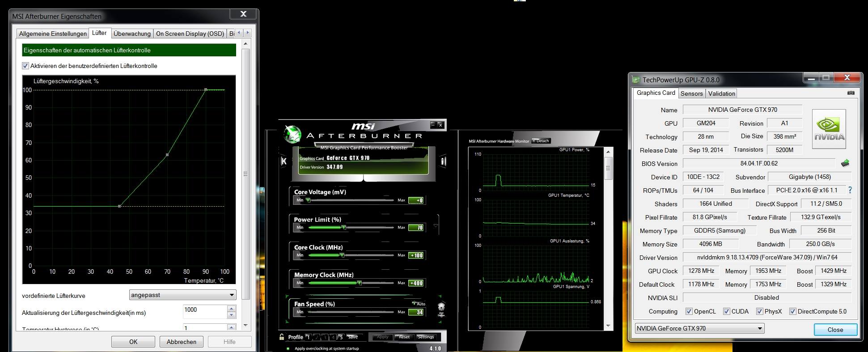Switch to GPU-Z Validation tab
This screenshot has width=868, height=352.
(x=721, y=93)
